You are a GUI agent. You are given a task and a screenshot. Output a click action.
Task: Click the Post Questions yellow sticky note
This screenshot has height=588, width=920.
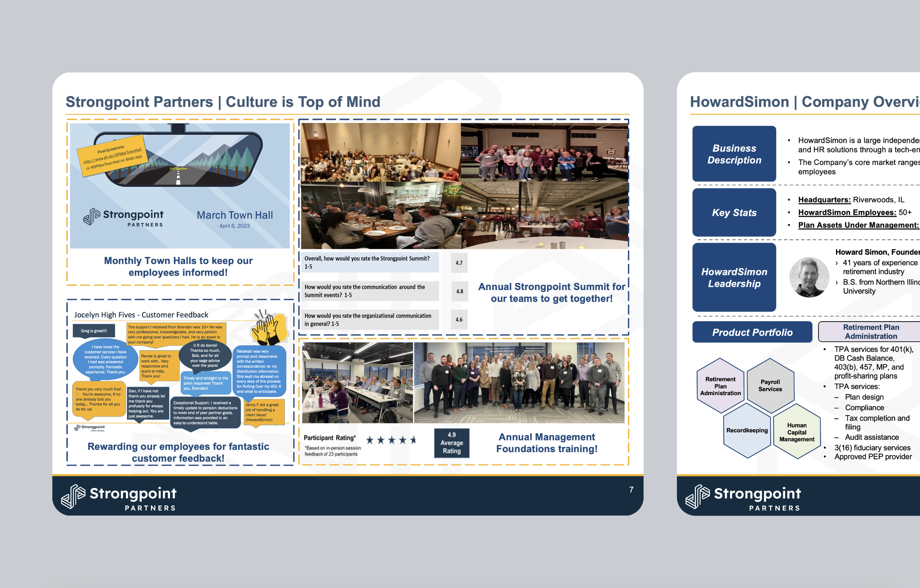coord(112,156)
